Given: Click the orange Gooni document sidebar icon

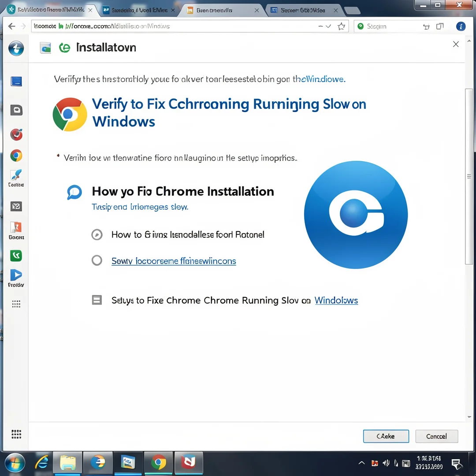Looking at the screenshot, I should point(16,231).
